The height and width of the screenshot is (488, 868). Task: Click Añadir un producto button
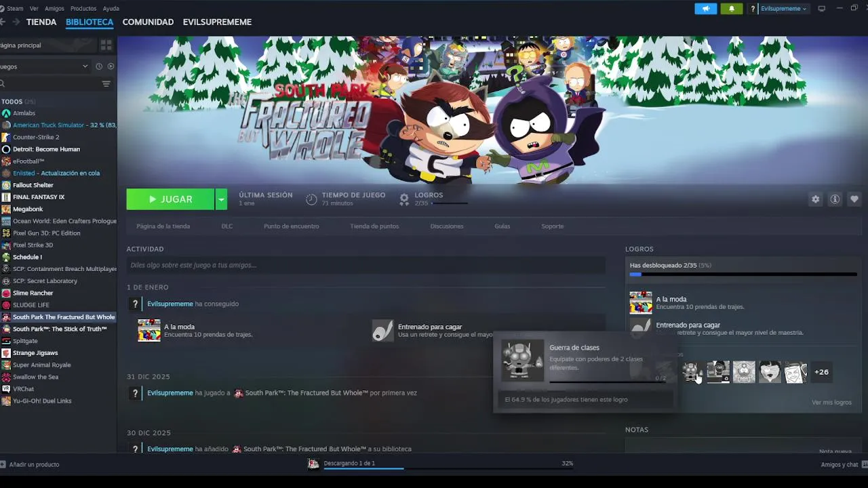click(x=30, y=464)
